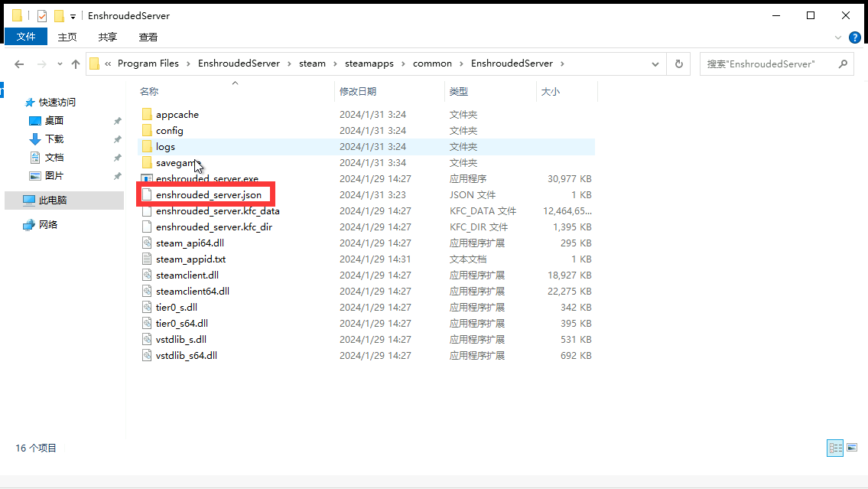Select the logs folder icon
The width and height of the screenshot is (868, 489).
coord(147,147)
